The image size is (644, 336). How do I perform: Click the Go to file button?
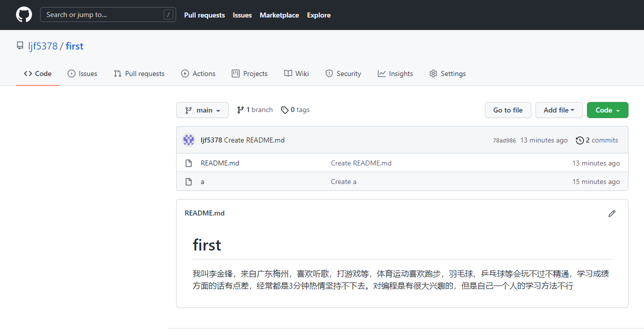tap(508, 110)
